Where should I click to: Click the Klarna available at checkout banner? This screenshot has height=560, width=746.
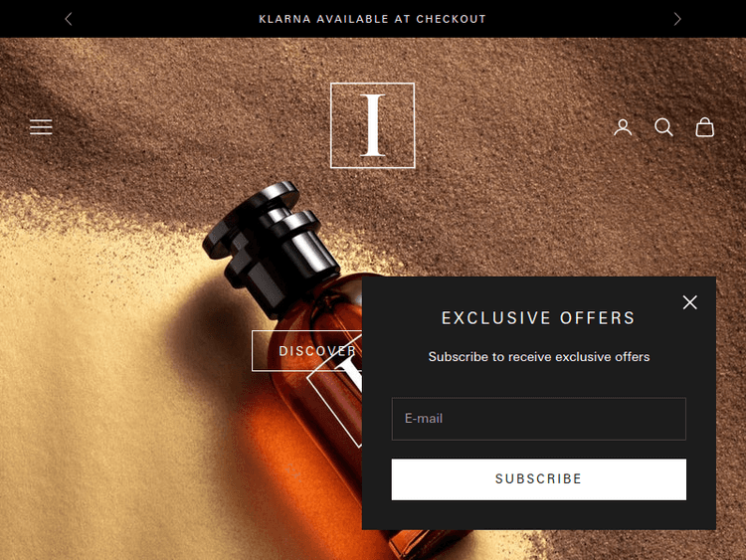coord(373,19)
